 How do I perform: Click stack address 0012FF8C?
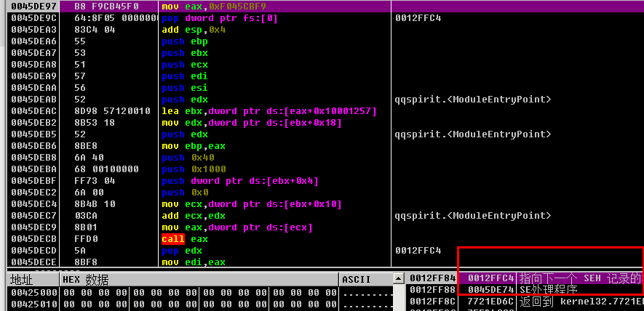pos(433,302)
